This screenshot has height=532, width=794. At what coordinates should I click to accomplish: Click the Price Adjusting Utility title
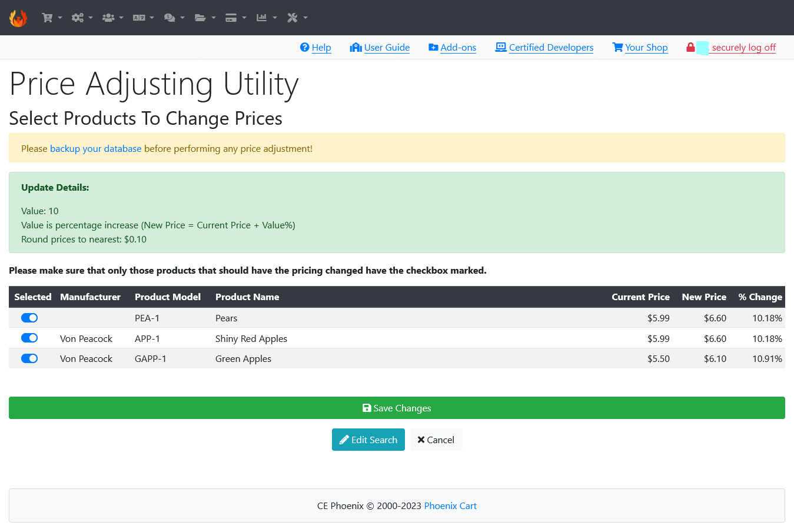point(154,84)
